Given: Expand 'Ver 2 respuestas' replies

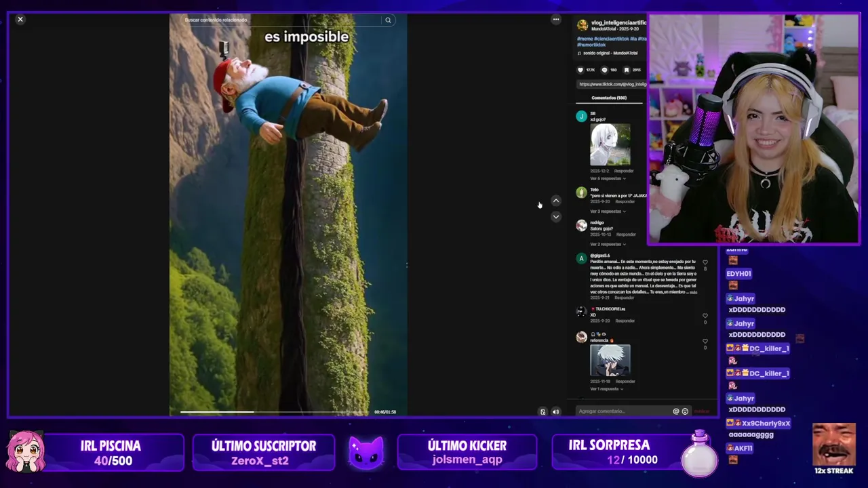Looking at the screenshot, I should 608,244.
